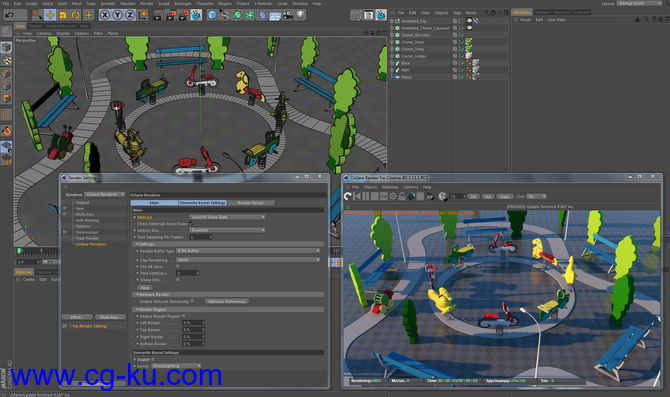
Task: Click the coordinate system icon next to Z
Action: click(143, 15)
